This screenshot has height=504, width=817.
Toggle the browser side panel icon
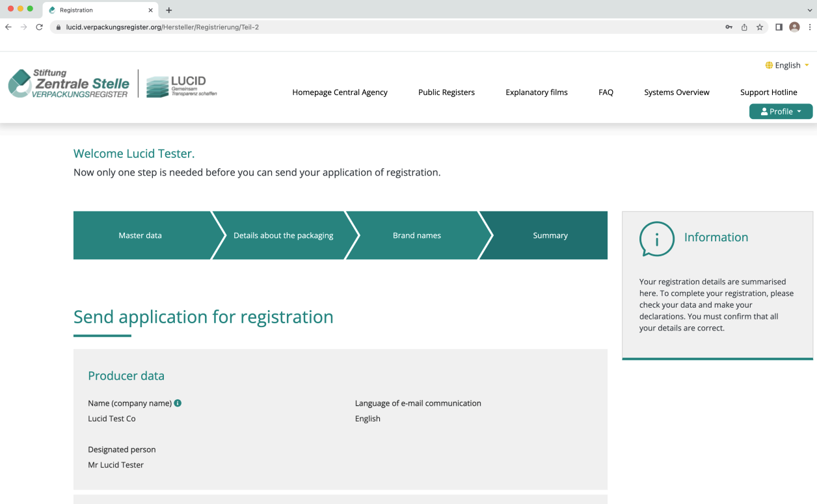(x=779, y=27)
